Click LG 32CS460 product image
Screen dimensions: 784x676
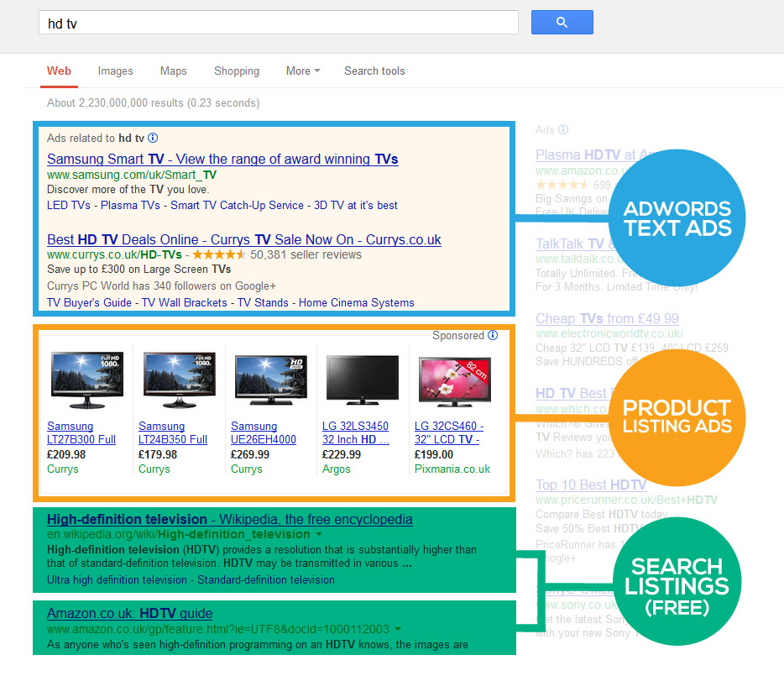click(454, 381)
